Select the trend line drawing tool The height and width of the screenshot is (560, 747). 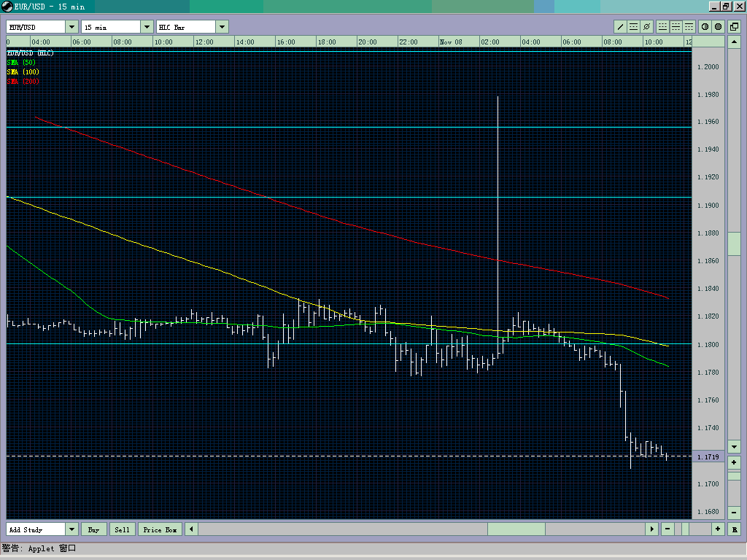pyautogui.click(x=620, y=26)
